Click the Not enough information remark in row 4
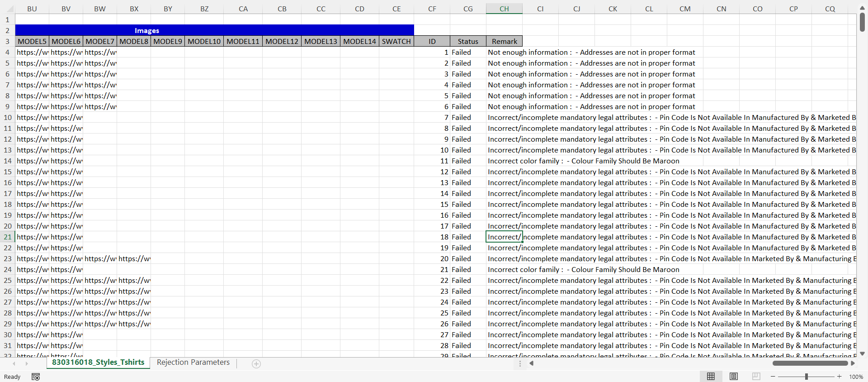 coord(591,52)
